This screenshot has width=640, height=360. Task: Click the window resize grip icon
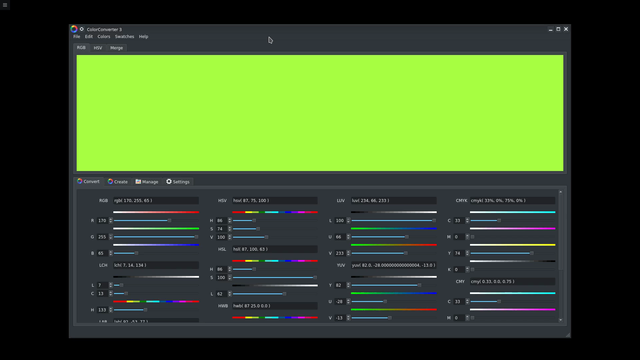coord(567,335)
